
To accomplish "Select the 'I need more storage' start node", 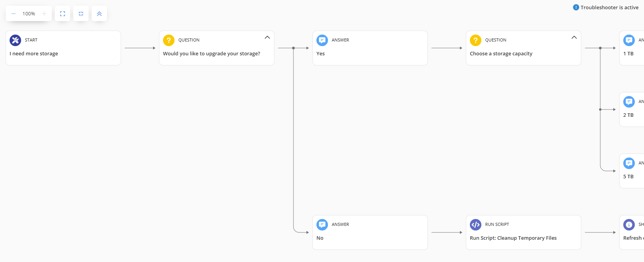I will pyautogui.click(x=63, y=53).
